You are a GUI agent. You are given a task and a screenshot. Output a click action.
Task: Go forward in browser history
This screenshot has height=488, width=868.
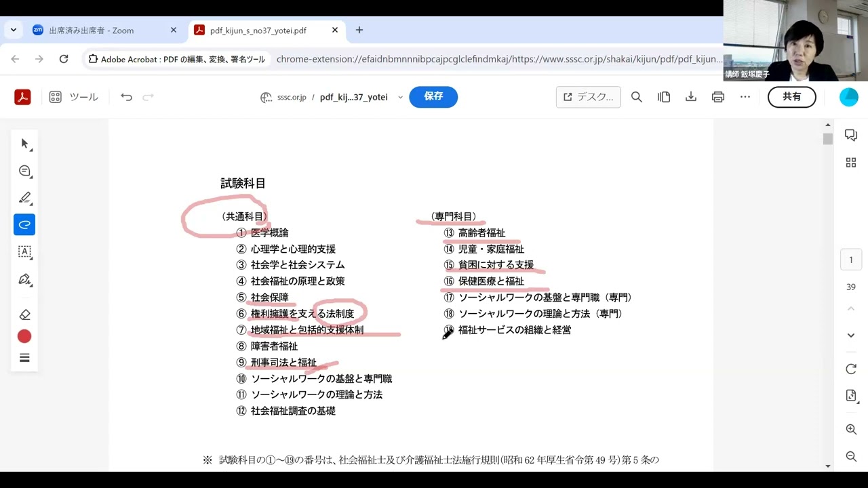point(39,59)
